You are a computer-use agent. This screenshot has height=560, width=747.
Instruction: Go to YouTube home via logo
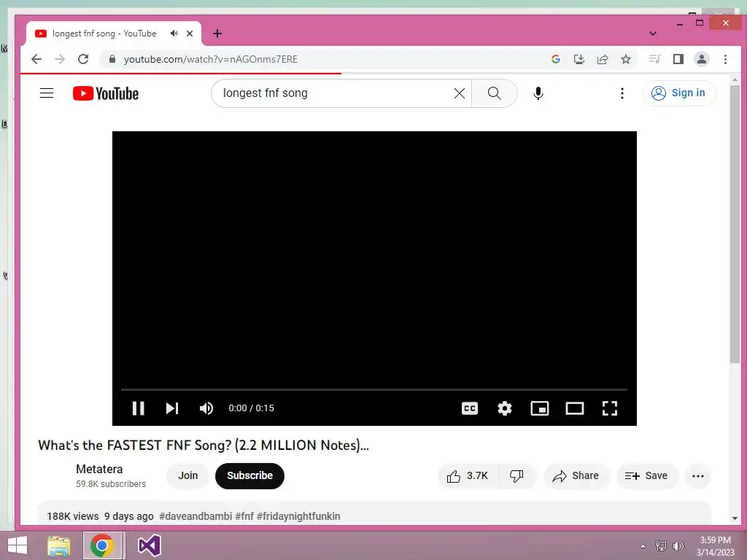point(106,93)
